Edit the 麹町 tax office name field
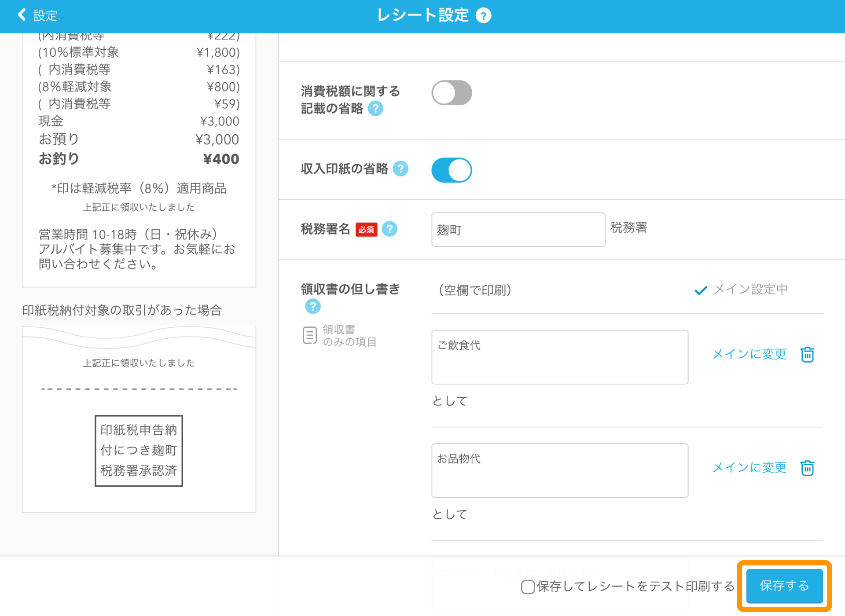 point(518,229)
